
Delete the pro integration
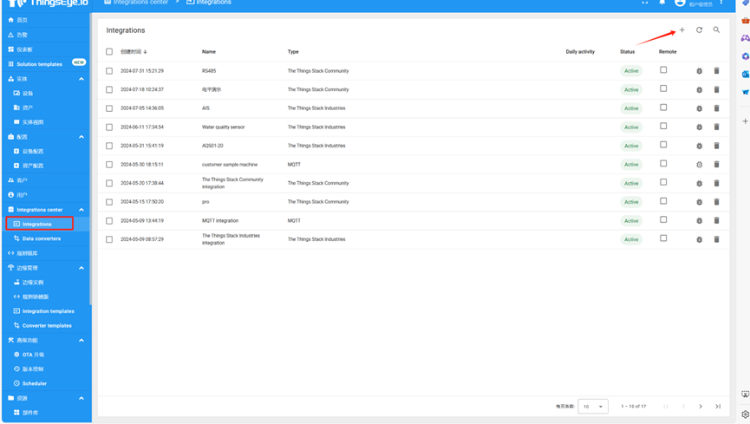[x=717, y=202]
